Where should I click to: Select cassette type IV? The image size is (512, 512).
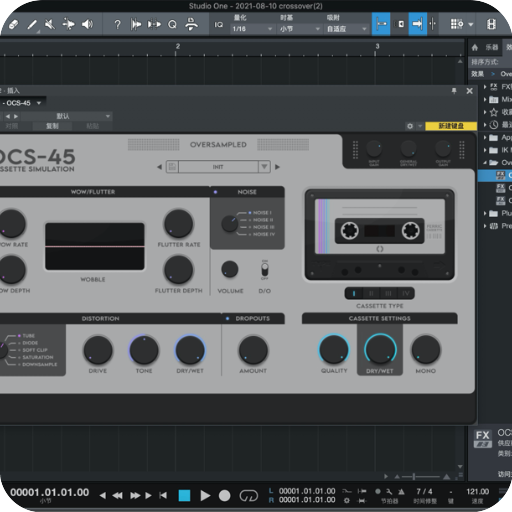pyautogui.click(x=406, y=293)
